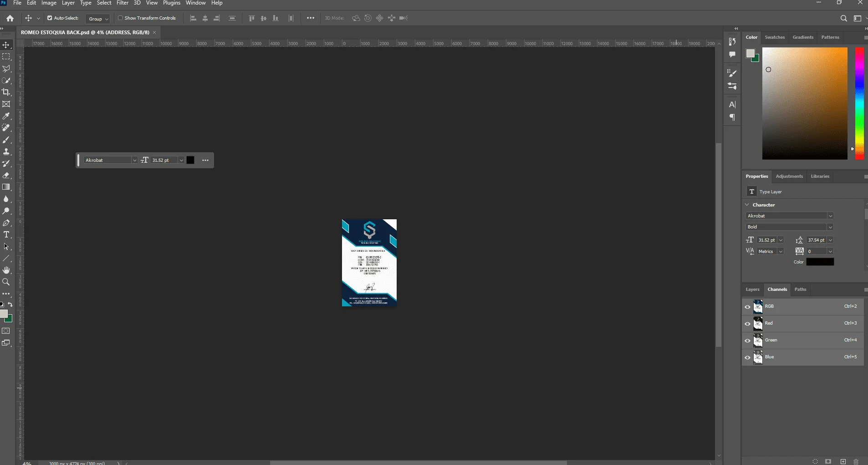Switch to the Paths tab
This screenshot has width=868, height=465.
pyautogui.click(x=800, y=289)
